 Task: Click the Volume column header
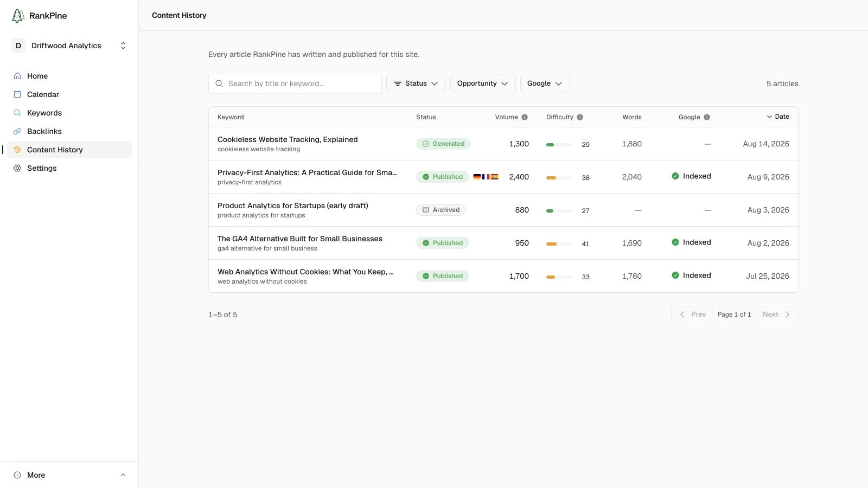pos(507,117)
